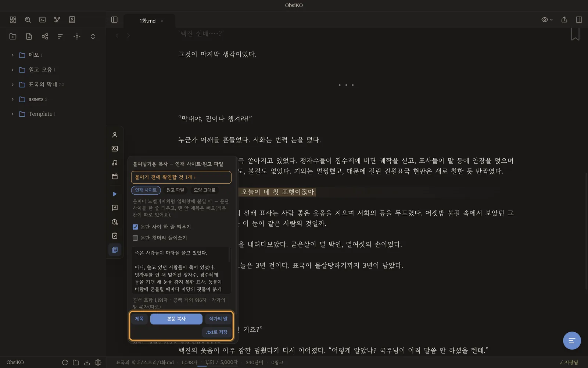Toggle the bookmark ribbon on the document
The image size is (588, 368).
(575, 34)
